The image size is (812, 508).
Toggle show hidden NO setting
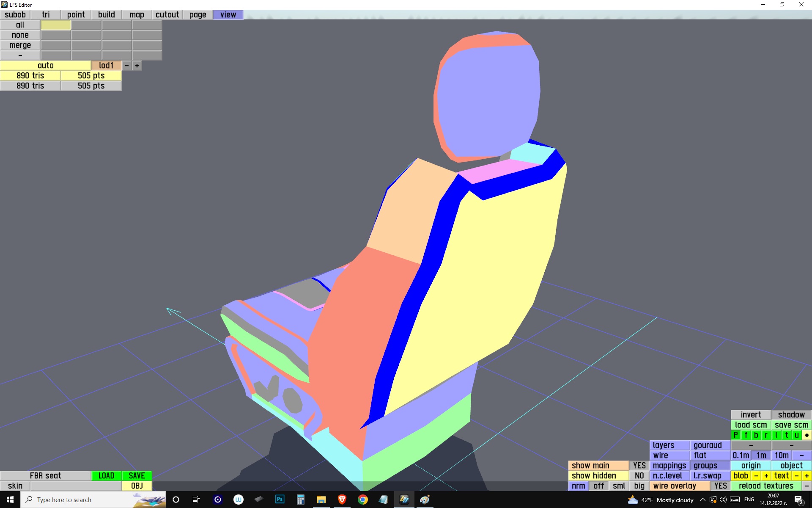click(x=639, y=475)
